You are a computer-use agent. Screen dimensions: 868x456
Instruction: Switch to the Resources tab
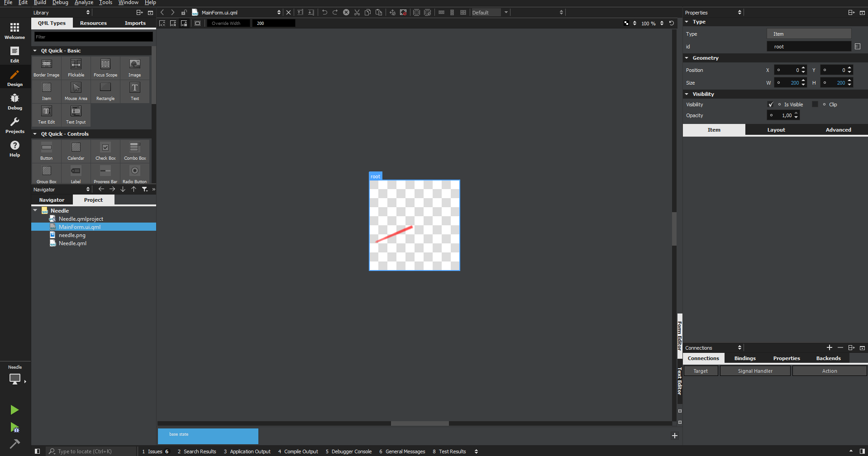click(93, 23)
